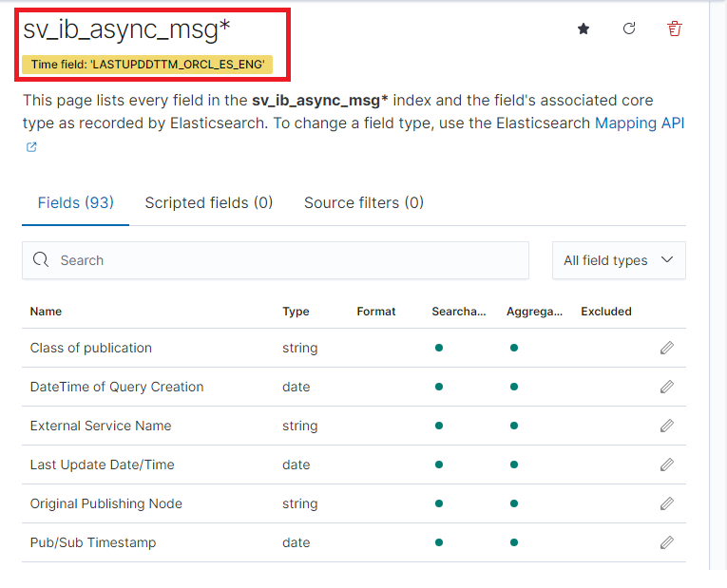This screenshot has width=727, height=588.
Task: Click the Excluded column header
Action: [x=606, y=311]
